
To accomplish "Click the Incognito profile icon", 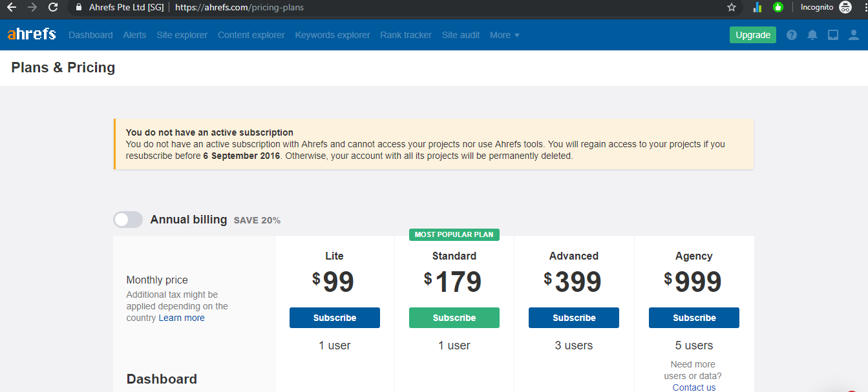I will point(845,8).
